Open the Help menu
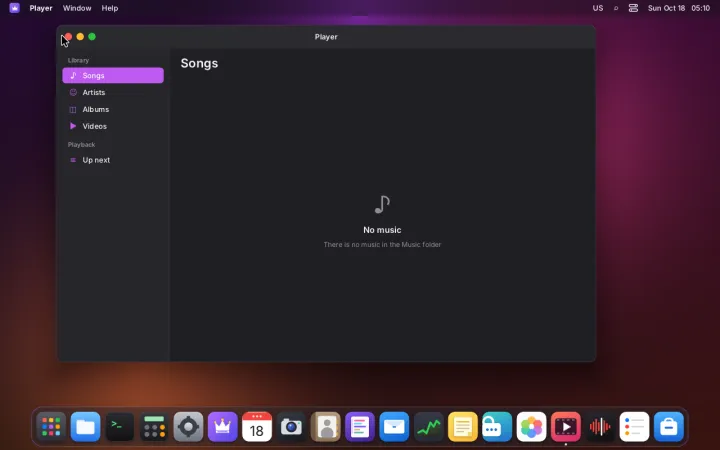Viewport: 720px width, 450px height. pos(110,8)
